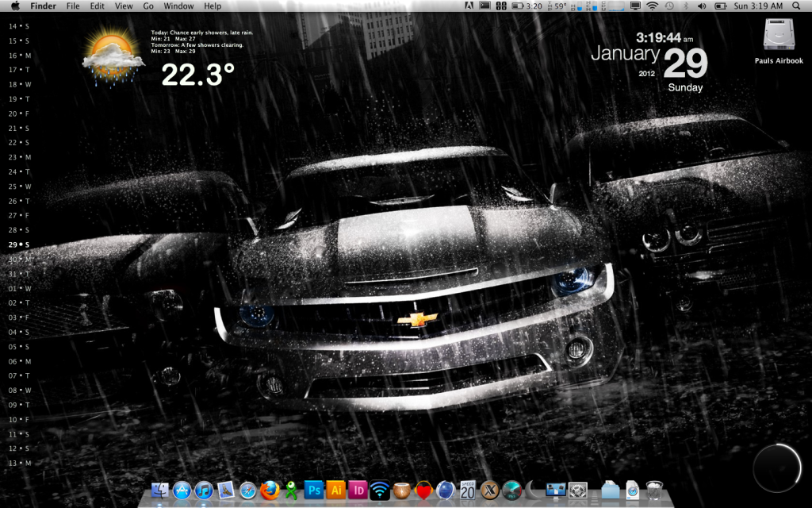Open the Time Machine menu bar icon
The width and height of the screenshot is (812, 508).
click(669, 6)
